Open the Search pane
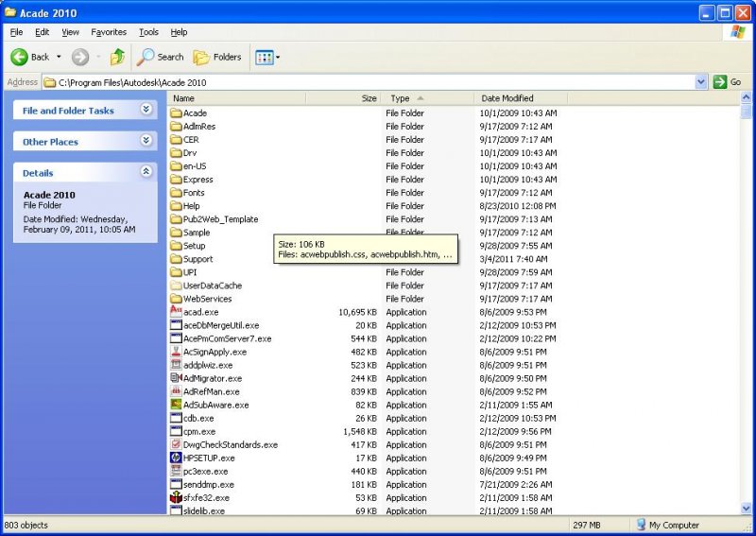Screen dimensions: 756x536 tap(160, 57)
